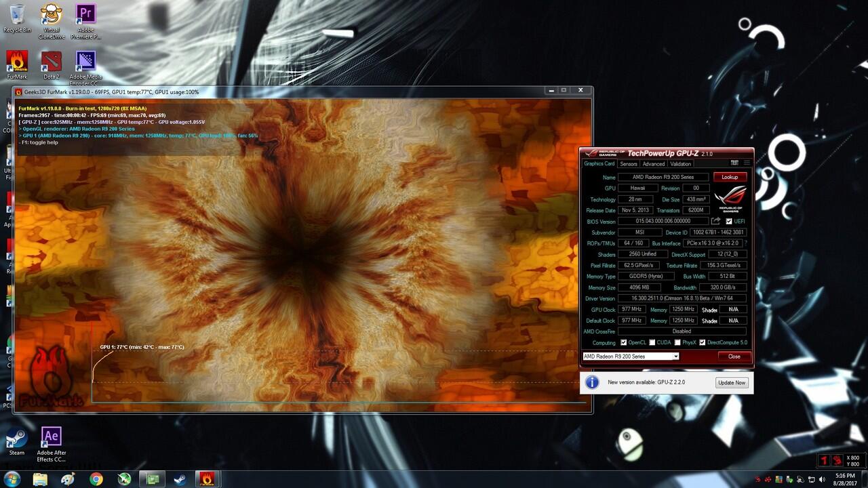Screen dimensions: 868x488
Task: Open Adobe Media Encoder CC shortcut
Action: coord(85,66)
